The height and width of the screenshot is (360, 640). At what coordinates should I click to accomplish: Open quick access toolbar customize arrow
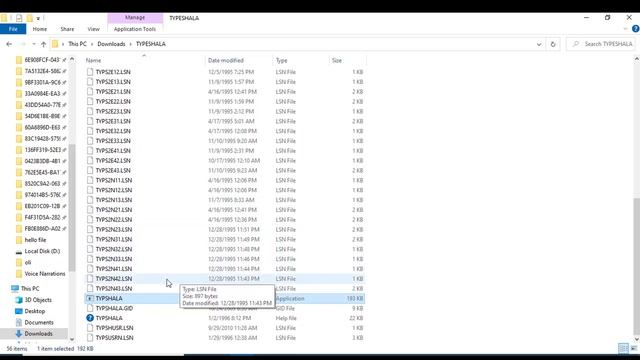38,18
